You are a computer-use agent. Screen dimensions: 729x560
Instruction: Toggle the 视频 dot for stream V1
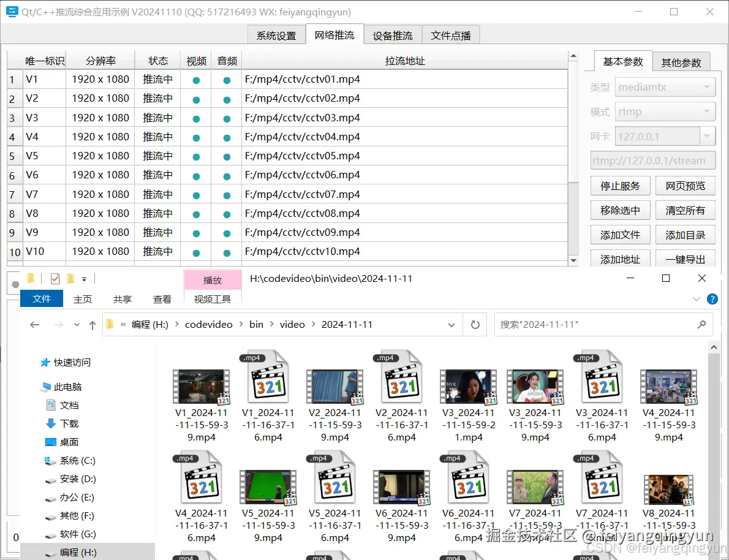point(195,79)
